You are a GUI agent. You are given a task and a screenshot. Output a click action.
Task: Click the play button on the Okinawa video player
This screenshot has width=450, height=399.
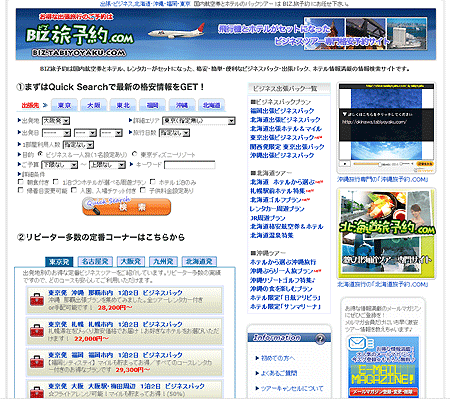click(344, 164)
